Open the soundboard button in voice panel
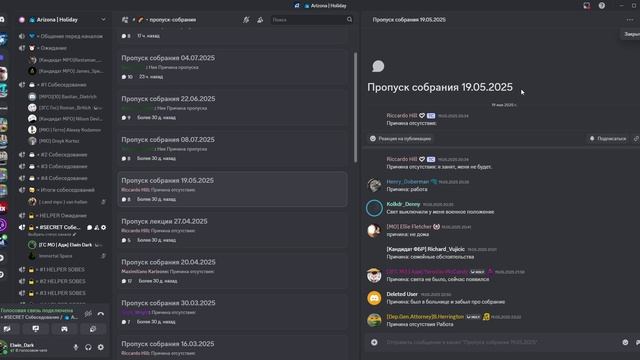This screenshot has width=640, height=360. pyautogui.click(x=93, y=329)
